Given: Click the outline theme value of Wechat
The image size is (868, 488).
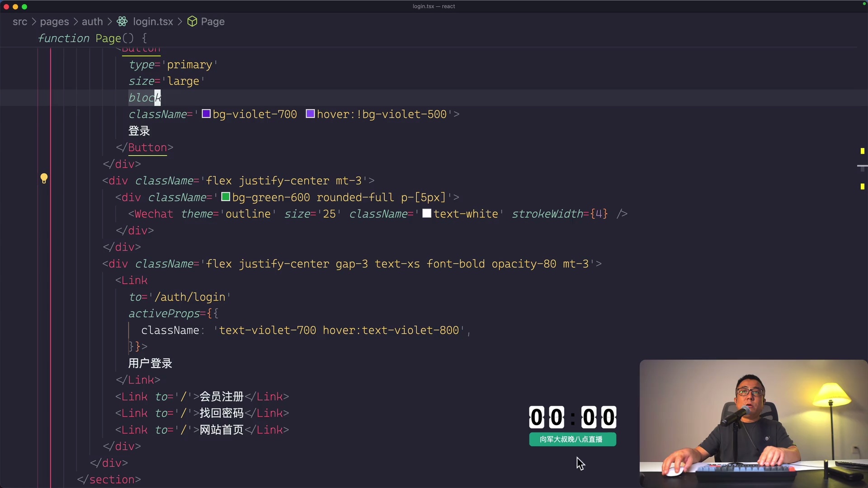Looking at the screenshot, I should pos(248,214).
